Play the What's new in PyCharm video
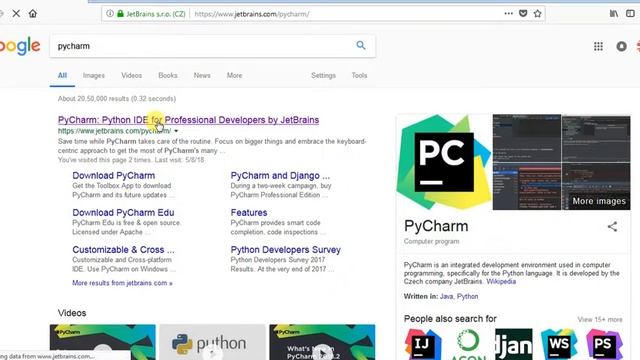The width and height of the screenshot is (640, 360). click(322, 342)
